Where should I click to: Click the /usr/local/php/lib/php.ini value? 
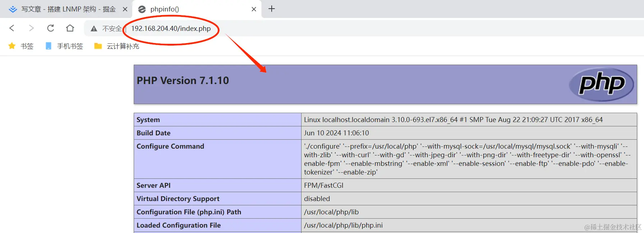tap(343, 225)
